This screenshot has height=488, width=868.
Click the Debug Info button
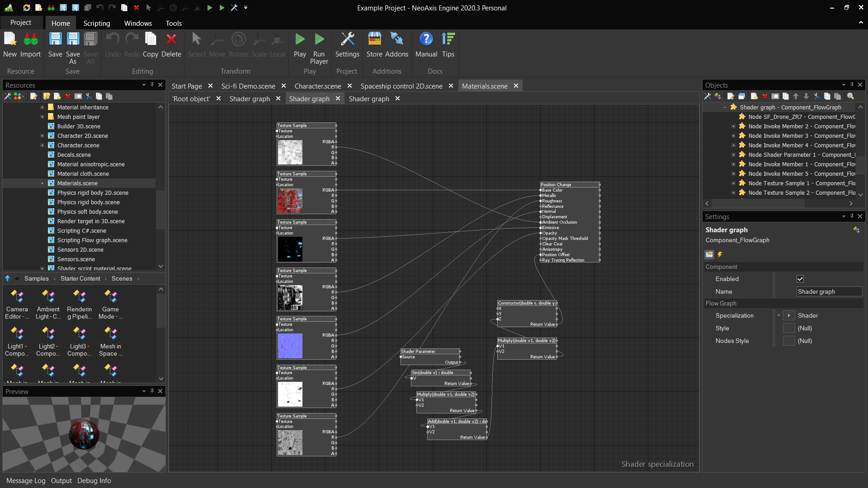coord(94,481)
